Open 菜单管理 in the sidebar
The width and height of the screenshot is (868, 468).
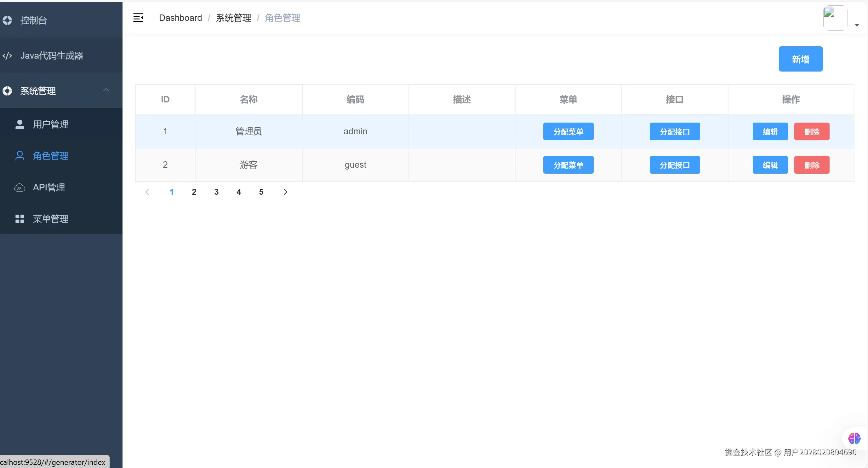point(50,219)
